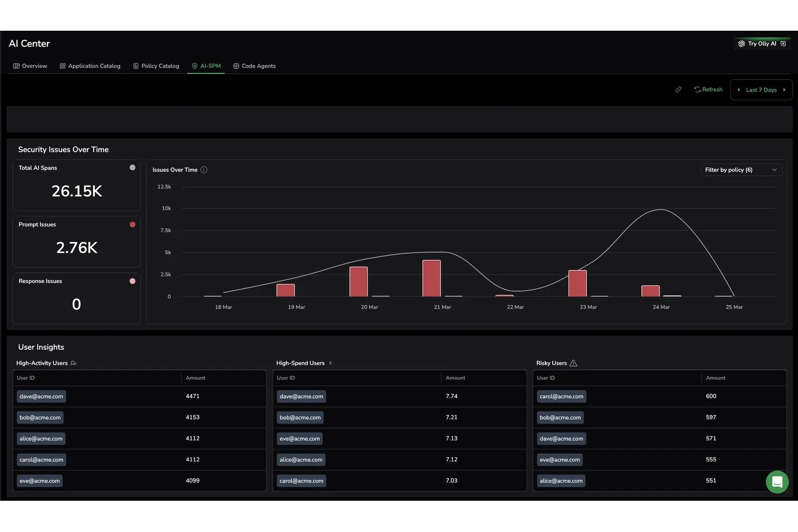798x532 pixels.
Task: Go to the next time range arrow
Action: click(784, 90)
